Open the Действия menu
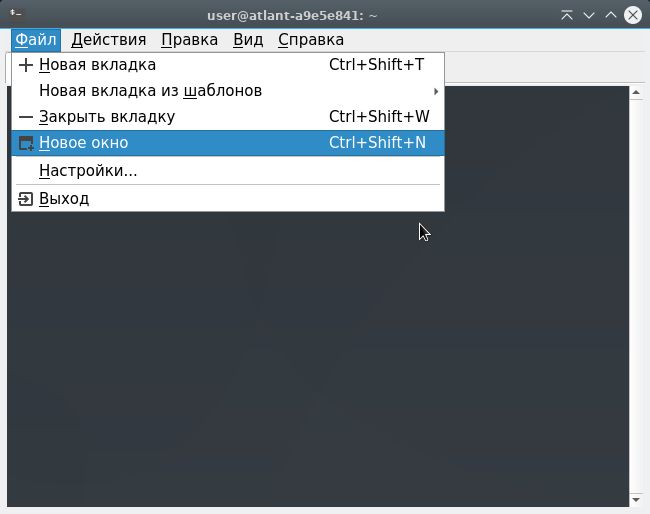This screenshot has height=514, width=650. coord(109,40)
